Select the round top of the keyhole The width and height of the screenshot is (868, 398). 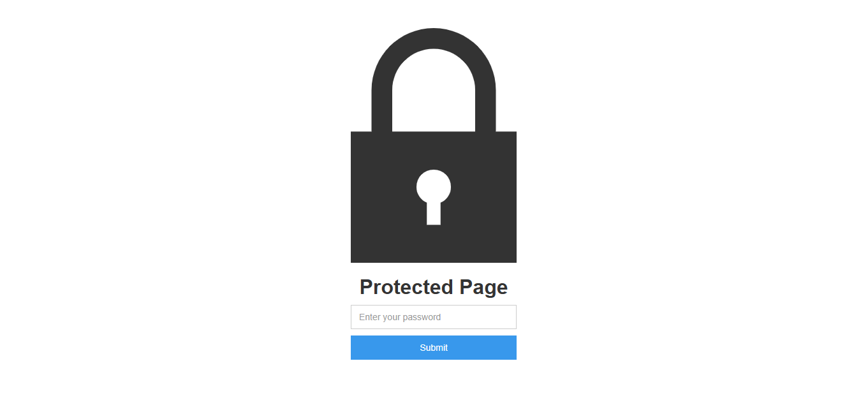434,186
